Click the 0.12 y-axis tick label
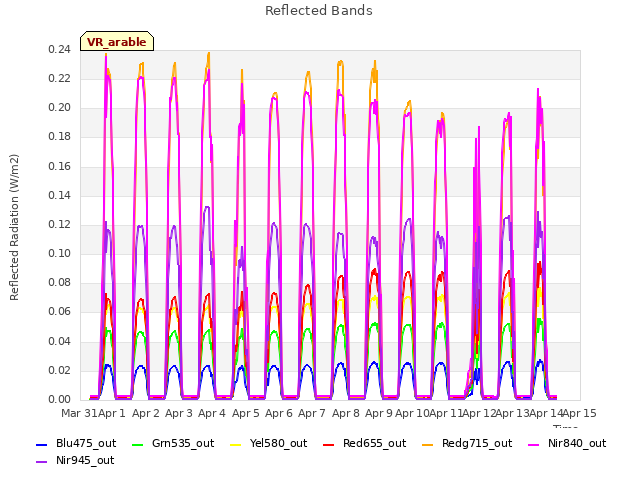The height and width of the screenshot is (480, 640). pos(59,224)
